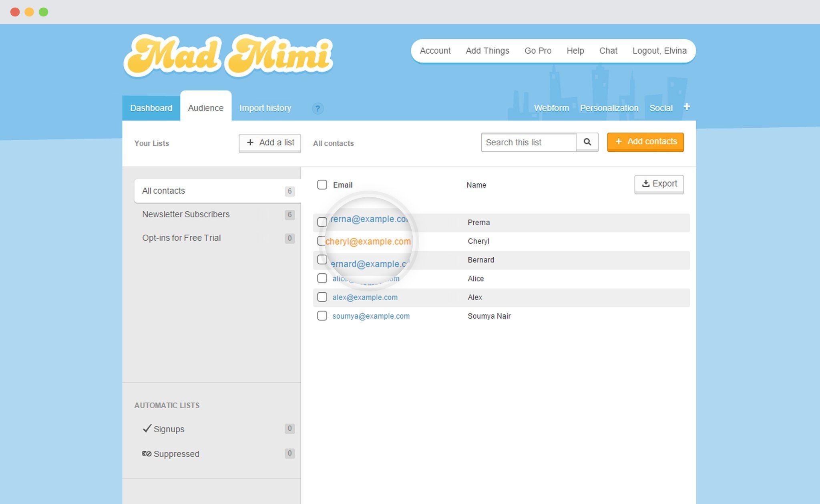820x504 pixels.
Task: Click the Alice name cell
Action: coord(476,279)
